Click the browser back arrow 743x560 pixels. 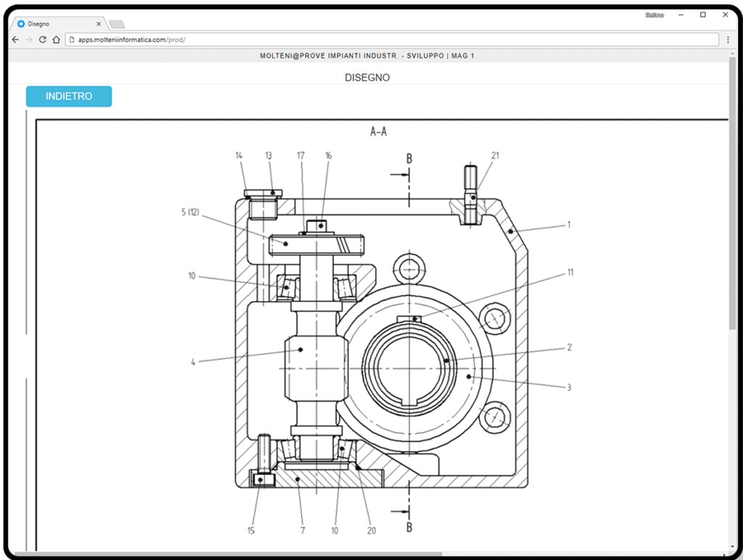[x=16, y=39]
